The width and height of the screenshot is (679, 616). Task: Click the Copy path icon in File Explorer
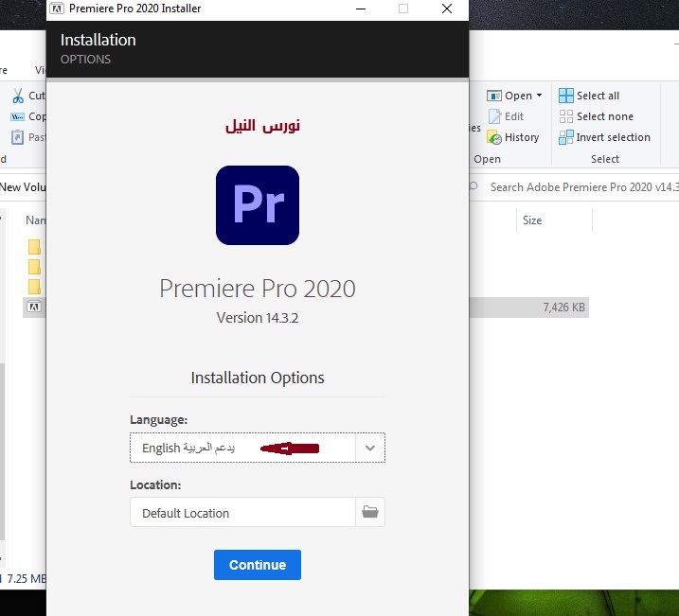pos(17,116)
